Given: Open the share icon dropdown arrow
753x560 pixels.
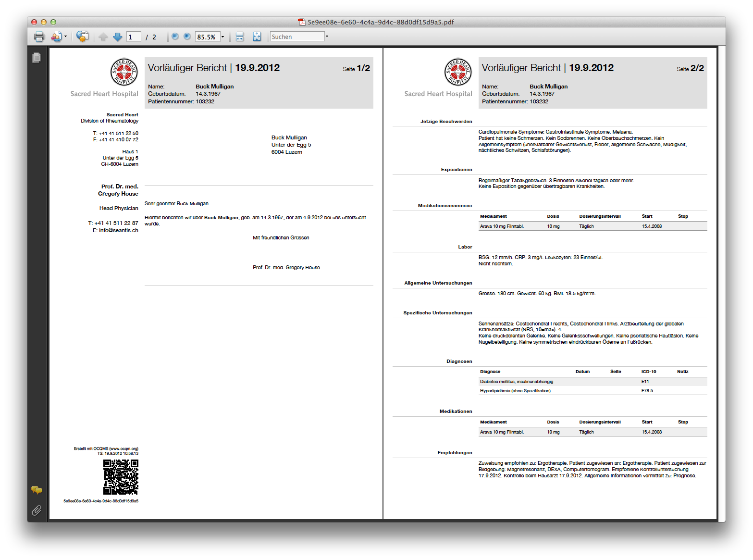Looking at the screenshot, I should [x=65, y=37].
